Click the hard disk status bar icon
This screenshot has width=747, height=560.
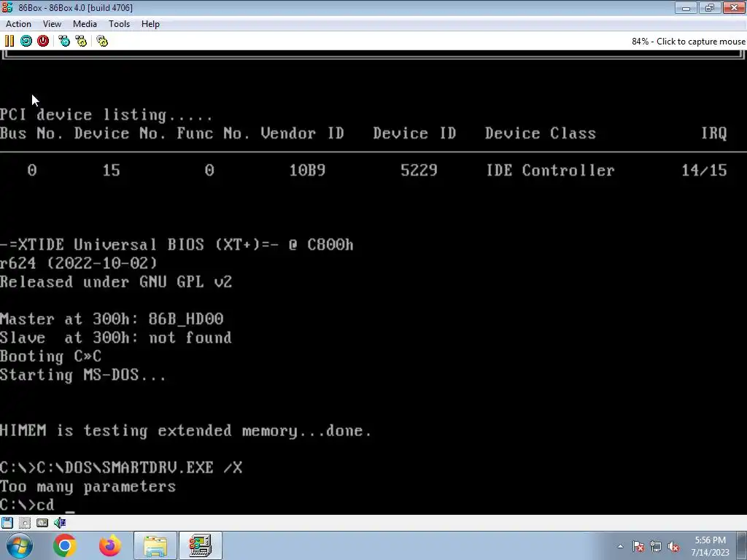point(42,522)
